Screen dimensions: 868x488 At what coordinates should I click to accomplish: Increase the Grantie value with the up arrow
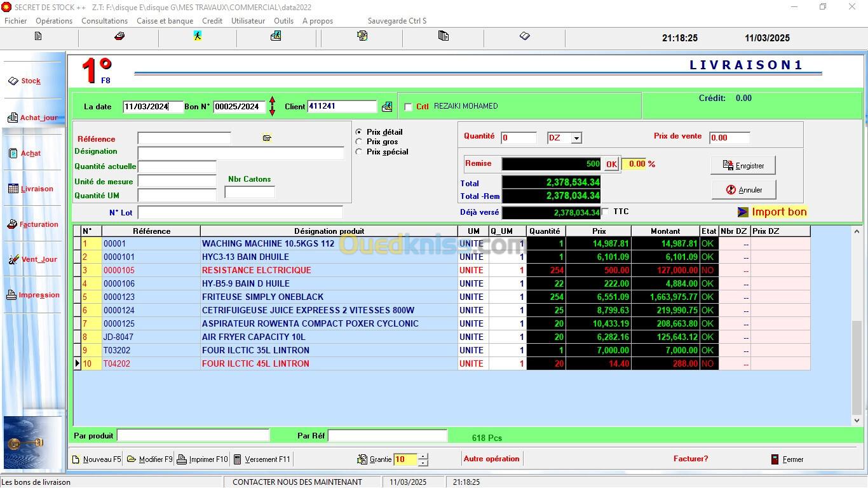(423, 456)
